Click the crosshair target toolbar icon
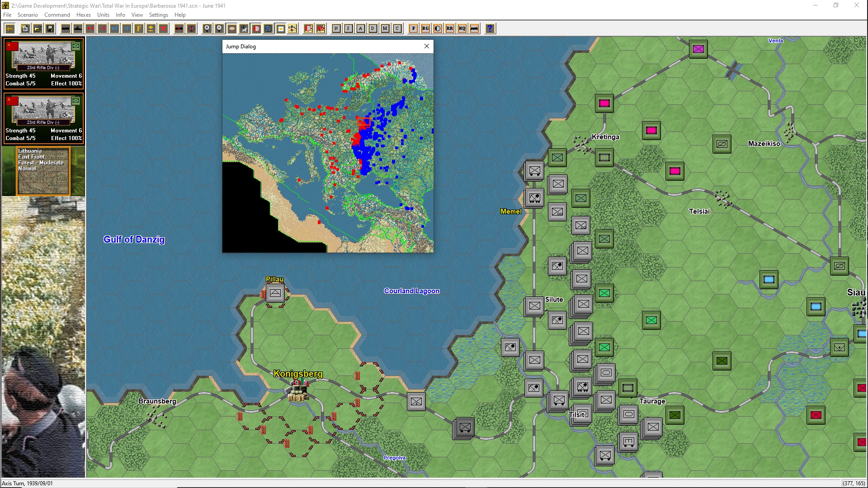 [x=10, y=28]
